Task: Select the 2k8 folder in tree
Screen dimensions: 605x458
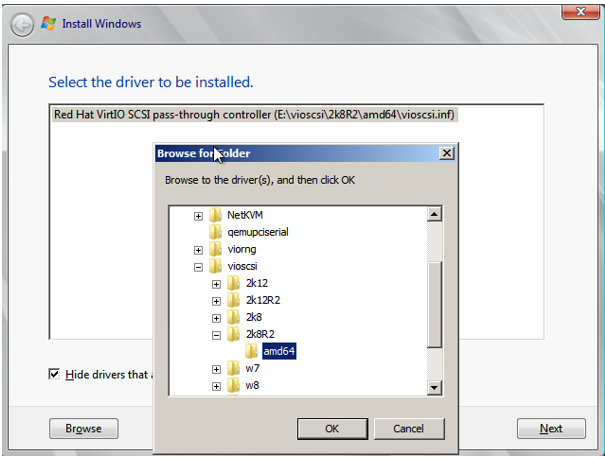Action: click(x=254, y=318)
